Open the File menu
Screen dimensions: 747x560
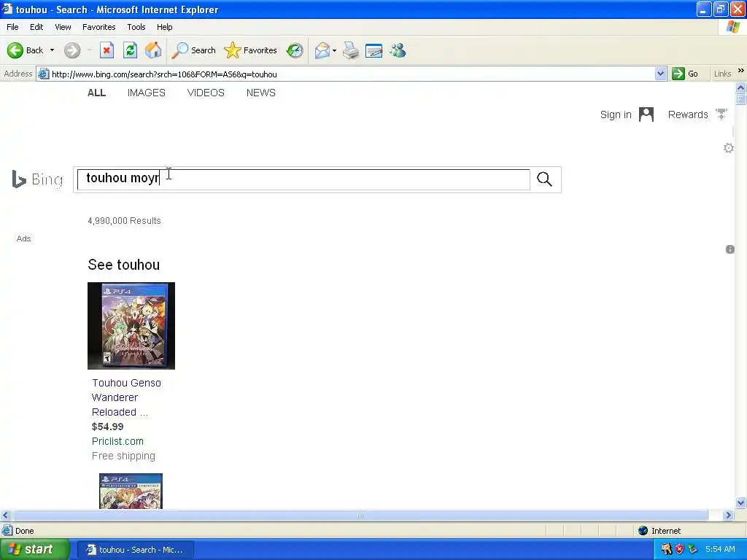(x=12, y=27)
